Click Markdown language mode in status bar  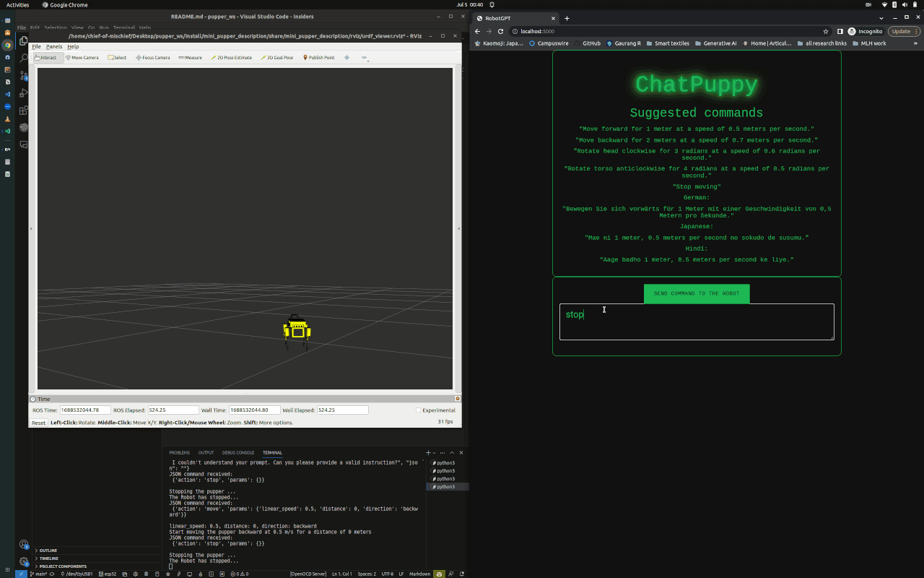point(419,574)
